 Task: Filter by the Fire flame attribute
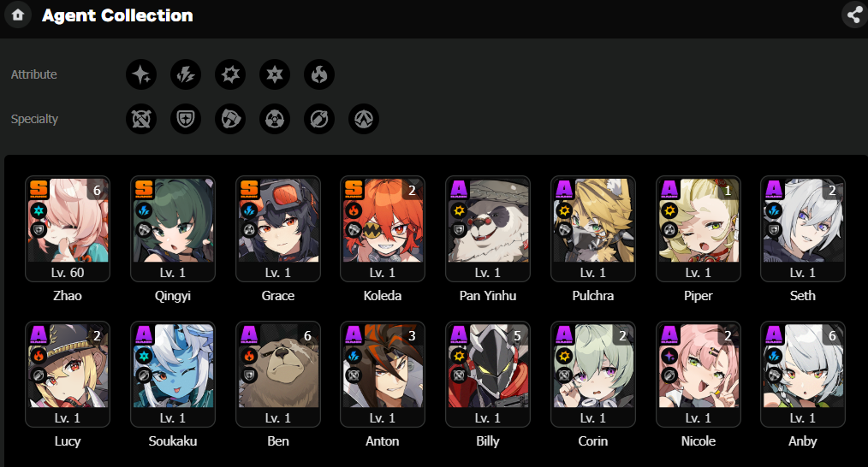coord(318,74)
